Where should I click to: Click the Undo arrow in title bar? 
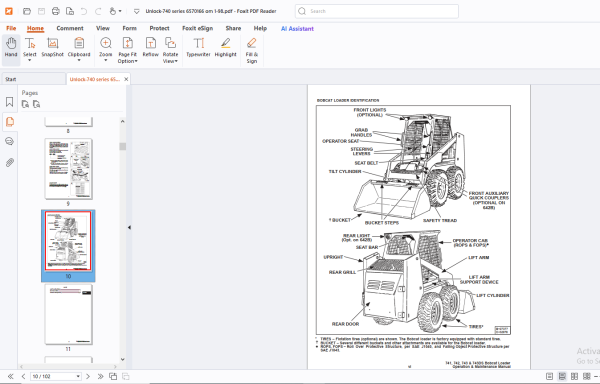click(x=84, y=11)
